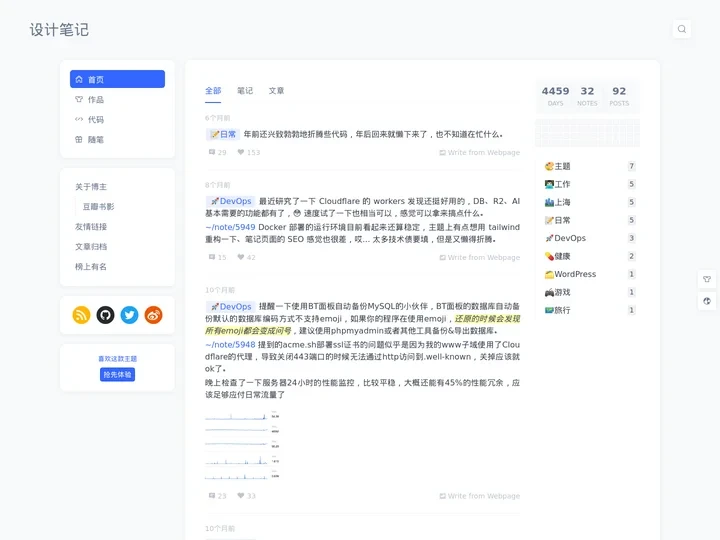Open 榜上有名 link
Image resolution: width=720 pixels, height=540 pixels.
(x=91, y=267)
